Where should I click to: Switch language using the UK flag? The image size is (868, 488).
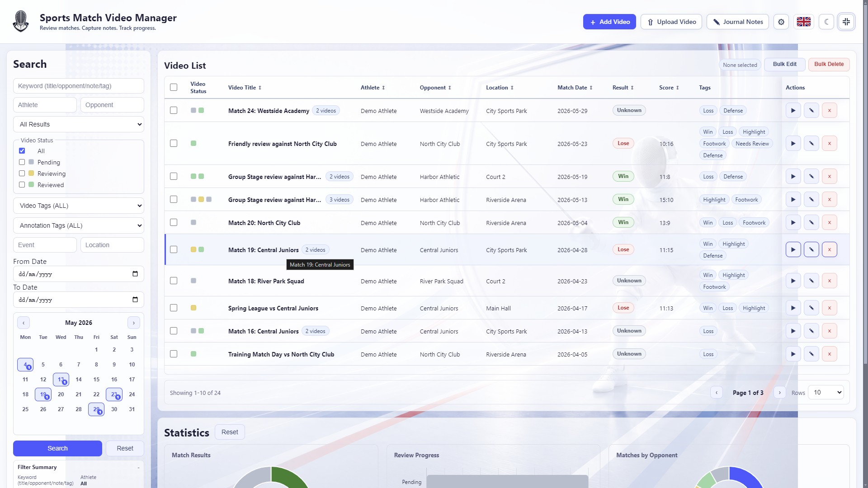point(804,22)
